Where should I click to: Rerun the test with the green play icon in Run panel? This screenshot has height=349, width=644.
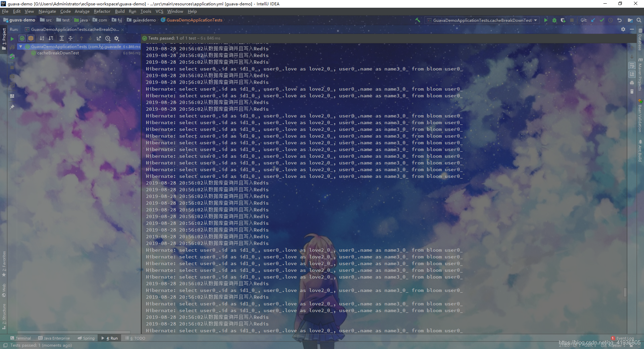click(12, 39)
